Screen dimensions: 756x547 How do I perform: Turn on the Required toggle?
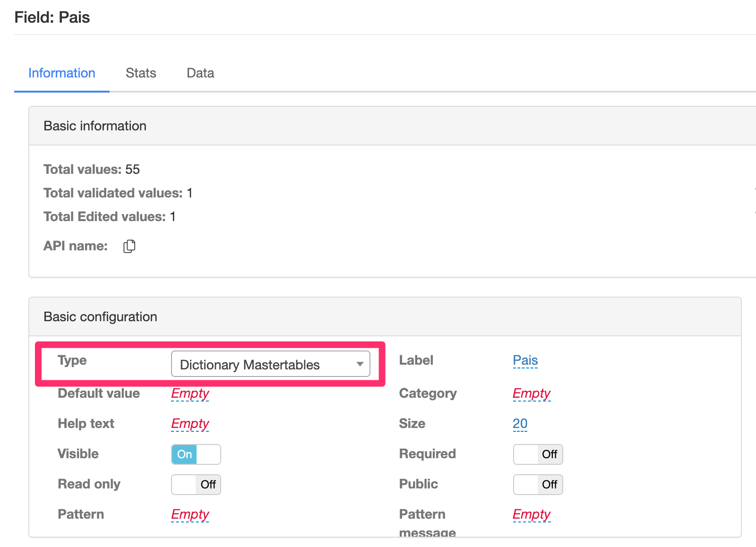coord(538,454)
